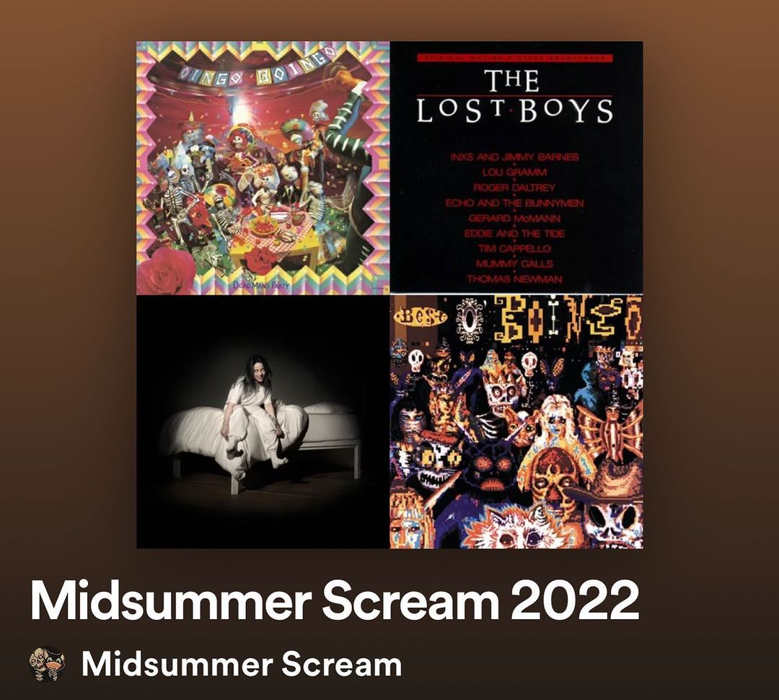This screenshot has height=700, width=779.
Task: Click THOMAS NEWMAN credit line
Action: (x=515, y=279)
